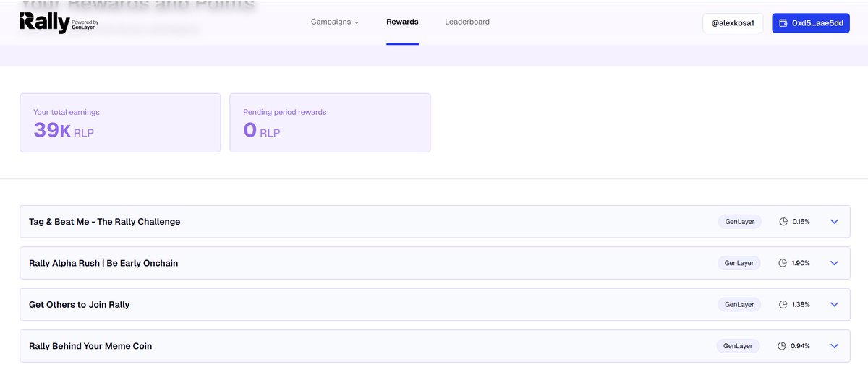Click the 0xd5...aae5dd wallet button
Image resolution: width=868 pixels, height=380 pixels.
pos(811,23)
